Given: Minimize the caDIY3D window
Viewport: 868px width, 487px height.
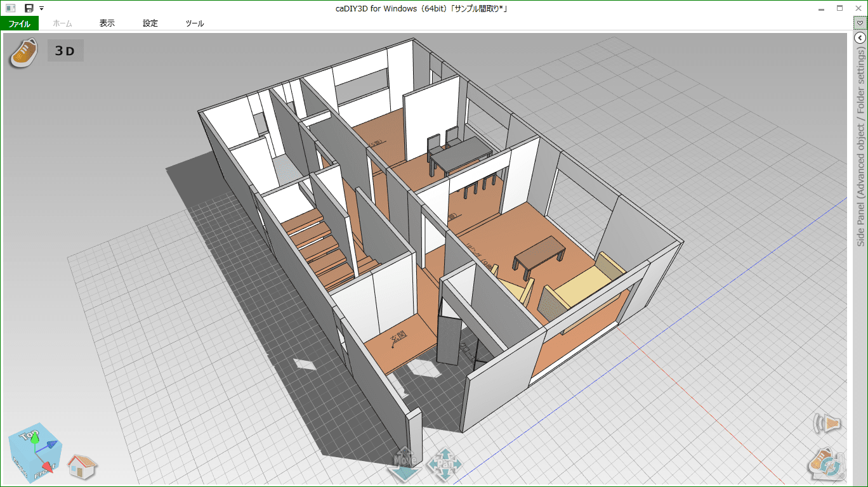Looking at the screenshot, I should click(x=822, y=8).
